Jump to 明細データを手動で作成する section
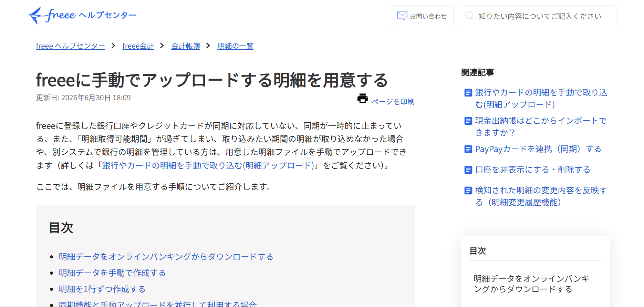The width and height of the screenshot is (644, 307). 112,273
